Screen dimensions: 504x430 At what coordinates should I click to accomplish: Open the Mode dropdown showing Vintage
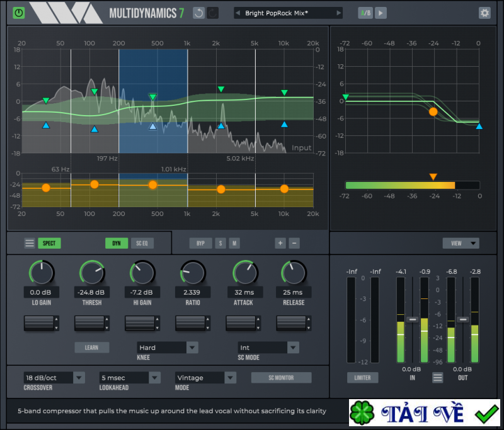[x=205, y=378]
